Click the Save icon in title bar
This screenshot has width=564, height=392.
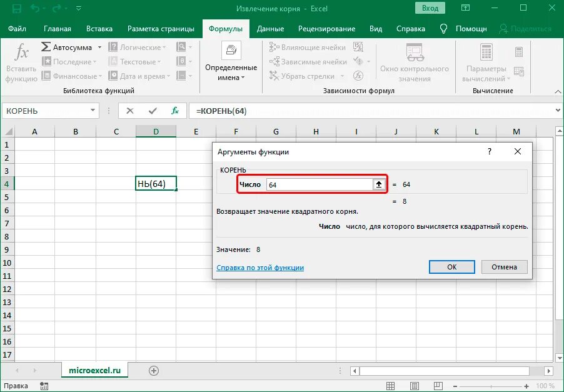click(x=16, y=8)
